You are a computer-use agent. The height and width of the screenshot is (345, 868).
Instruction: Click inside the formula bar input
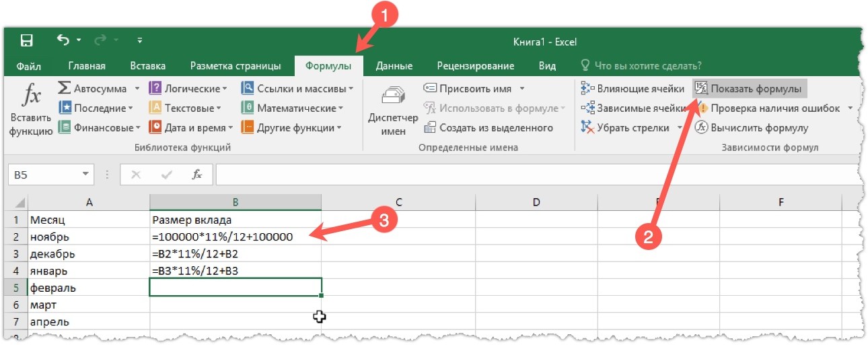click(537, 175)
